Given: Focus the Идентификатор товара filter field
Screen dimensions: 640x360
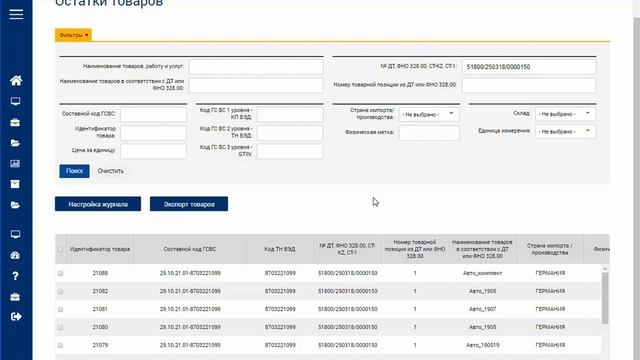Looking at the screenshot, I should click(153, 133).
